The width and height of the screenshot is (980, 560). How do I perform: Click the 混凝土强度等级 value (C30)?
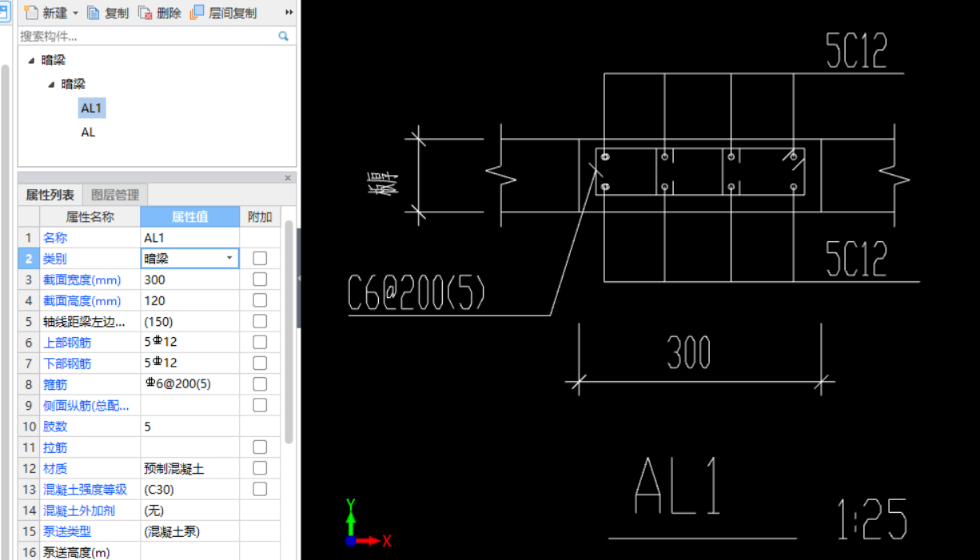point(189,489)
